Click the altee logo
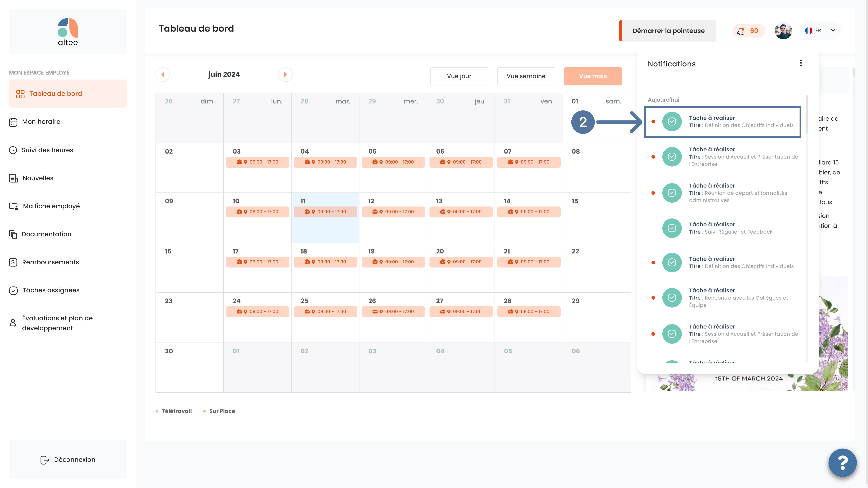Viewport: 868px width, 488px height. point(68,32)
